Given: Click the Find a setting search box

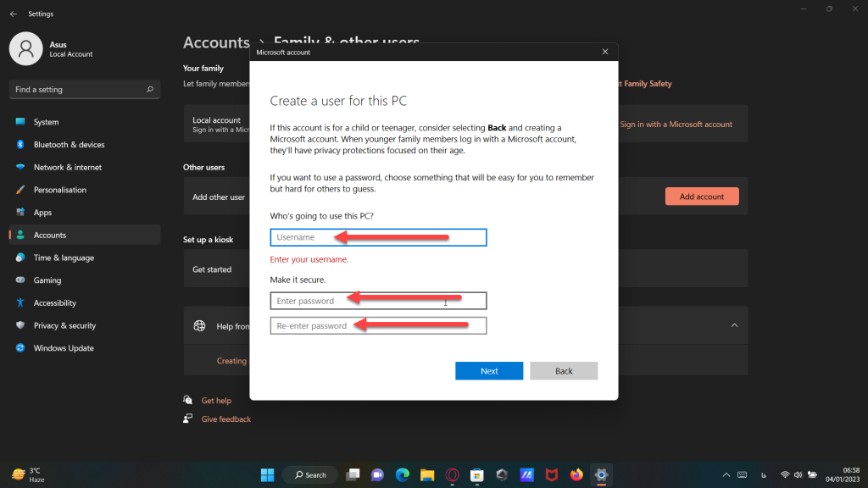Looking at the screenshot, I should tap(81, 90).
